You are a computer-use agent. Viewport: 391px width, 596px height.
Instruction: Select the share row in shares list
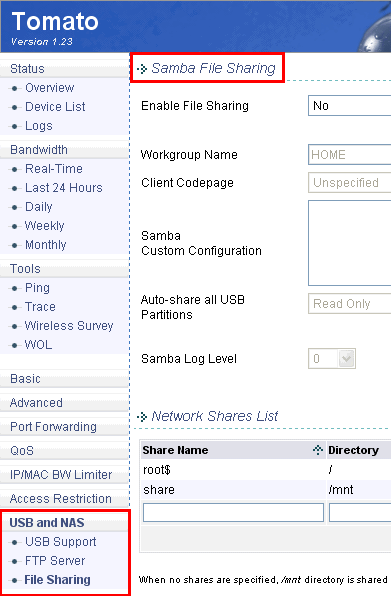(266, 490)
